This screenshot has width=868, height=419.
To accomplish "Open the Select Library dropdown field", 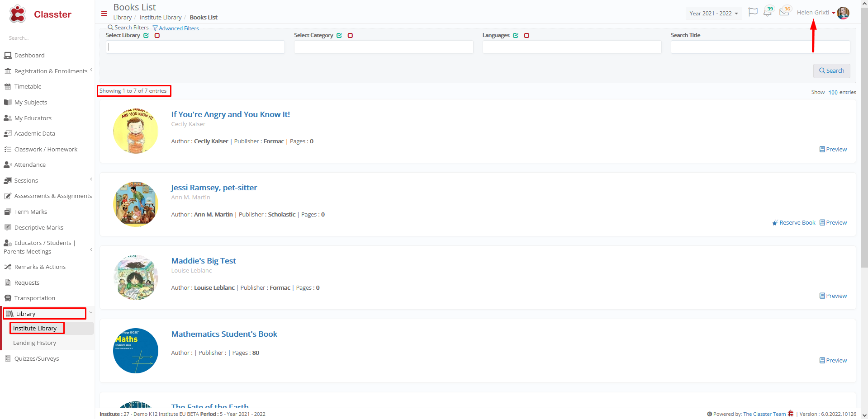I will pos(195,47).
